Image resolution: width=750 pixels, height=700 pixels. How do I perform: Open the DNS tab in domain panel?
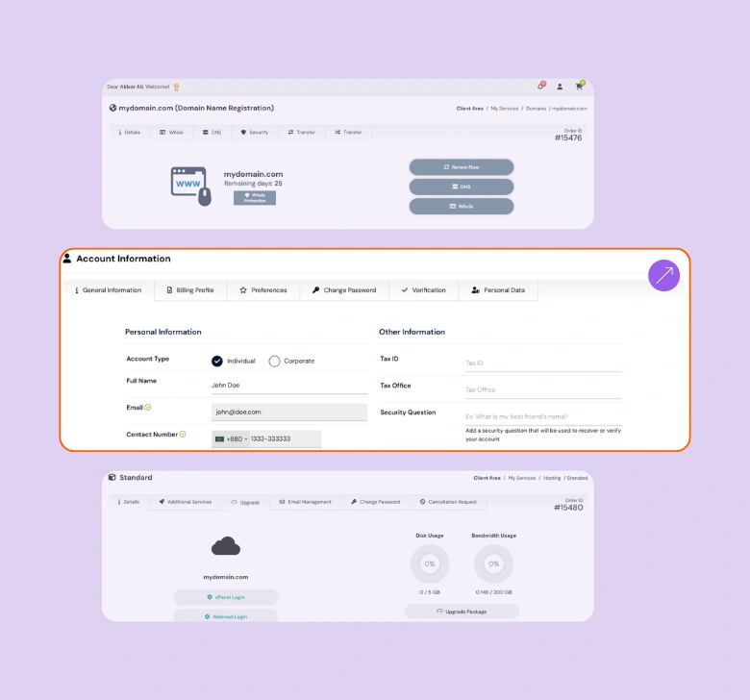point(212,132)
